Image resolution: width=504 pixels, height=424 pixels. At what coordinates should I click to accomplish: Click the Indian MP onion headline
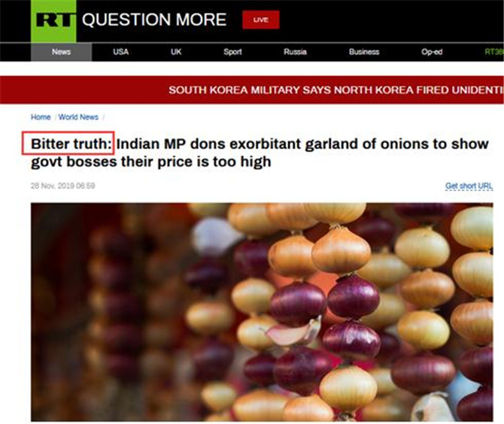260,153
